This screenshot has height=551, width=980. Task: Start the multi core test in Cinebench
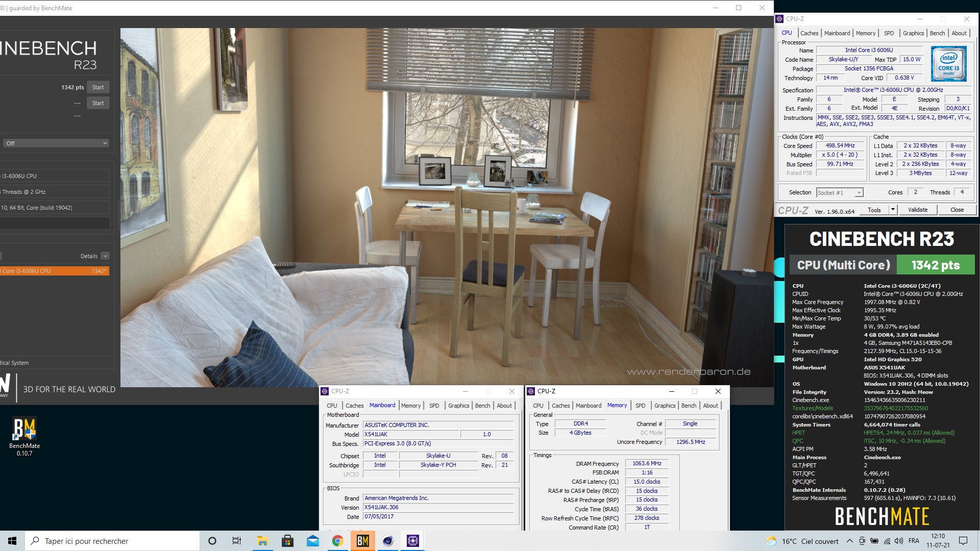[98, 87]
